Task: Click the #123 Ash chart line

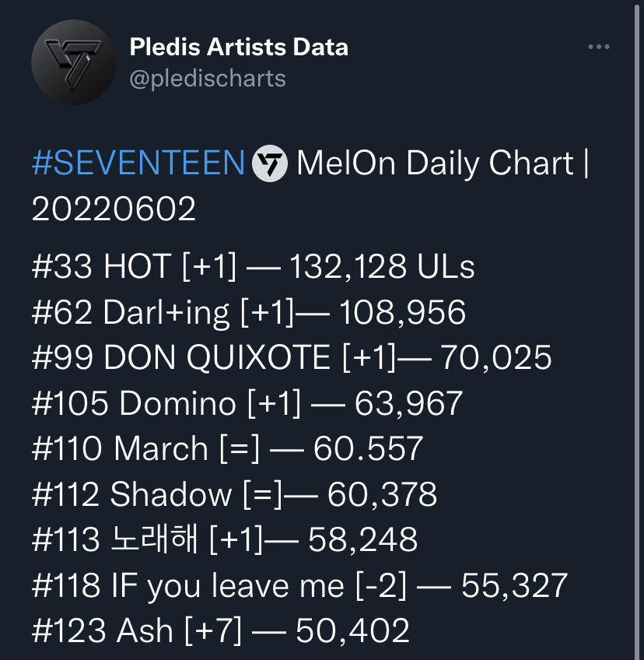Action: pyautogui.click(x=220, y=630)
